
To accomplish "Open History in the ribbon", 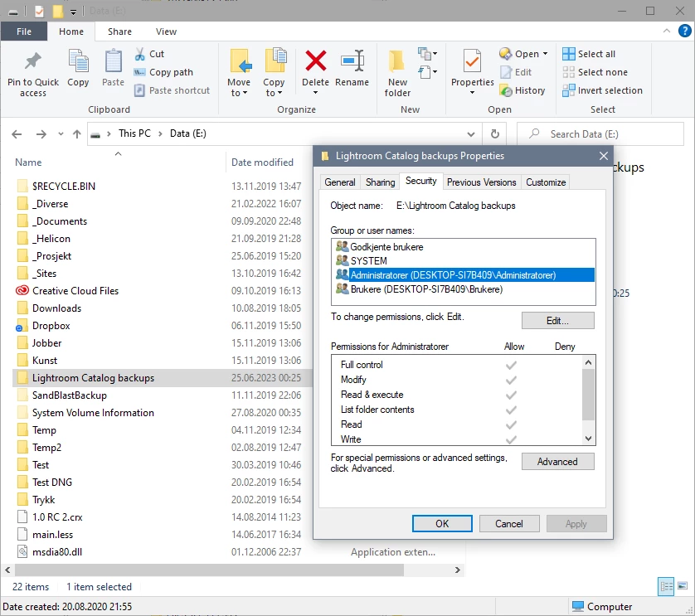I will click(x=522, y=90).
